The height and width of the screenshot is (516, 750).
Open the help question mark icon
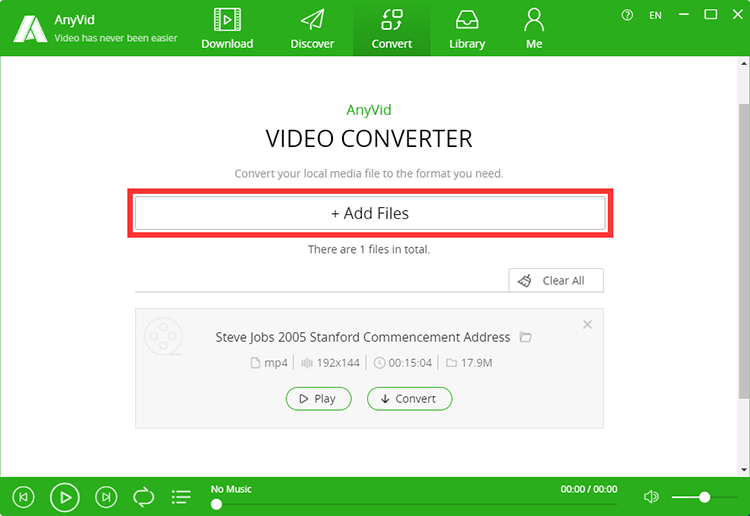[627, 15]
